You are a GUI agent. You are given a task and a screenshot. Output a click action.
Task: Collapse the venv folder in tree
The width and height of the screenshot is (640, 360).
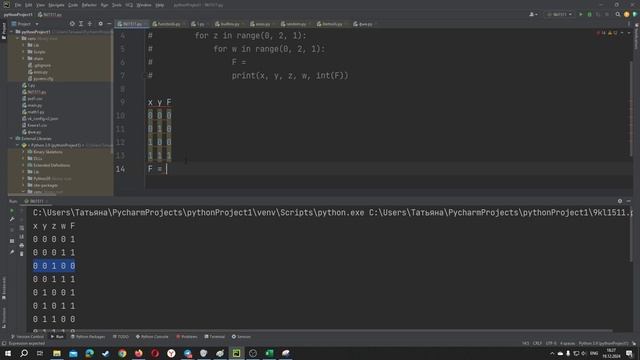pos(18,38)
